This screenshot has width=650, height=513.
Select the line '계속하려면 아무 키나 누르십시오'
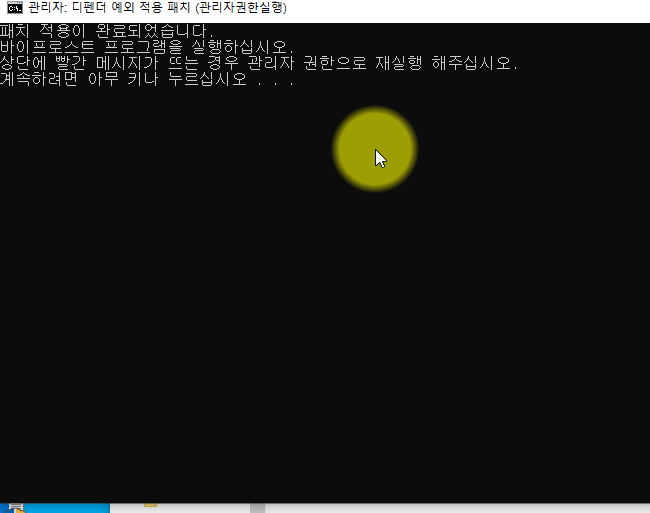click(124, 79)
